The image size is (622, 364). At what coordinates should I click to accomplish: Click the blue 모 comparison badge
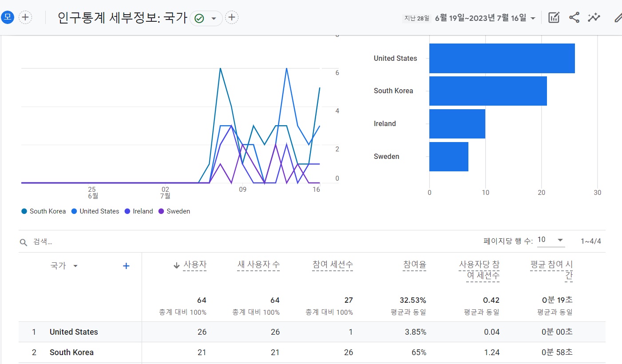(8, 17)
